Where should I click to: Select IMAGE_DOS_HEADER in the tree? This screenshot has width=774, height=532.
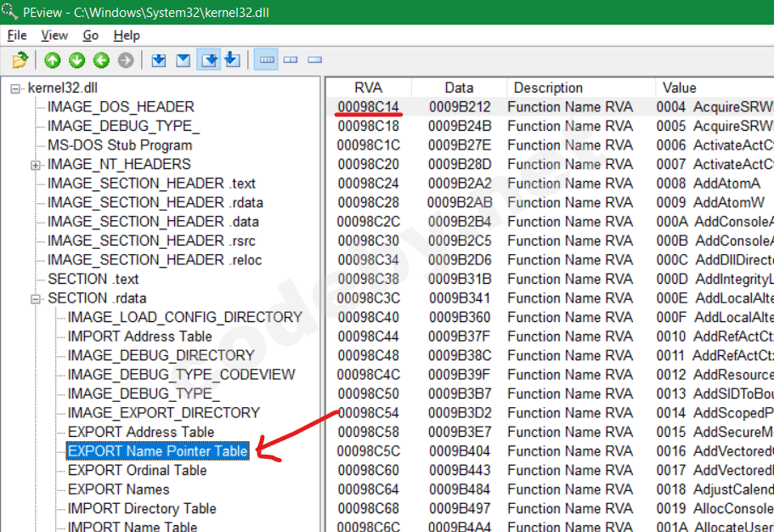point(121,107)
